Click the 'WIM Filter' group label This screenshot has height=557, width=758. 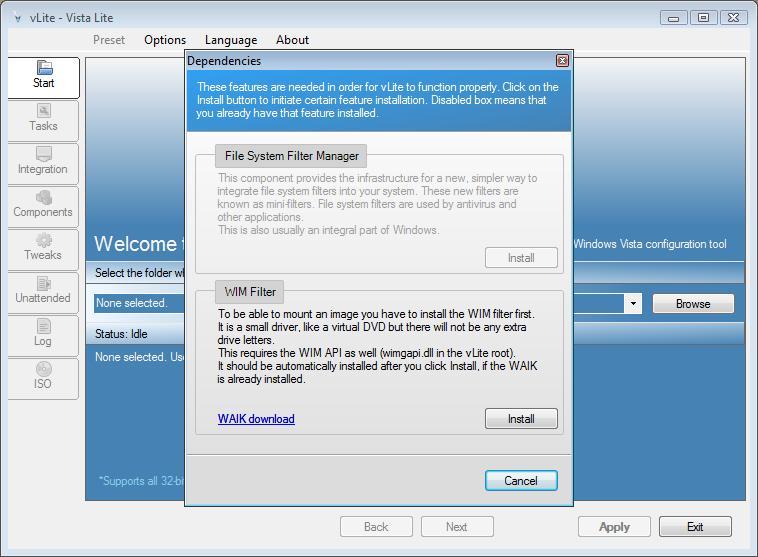tap(250, 292)
